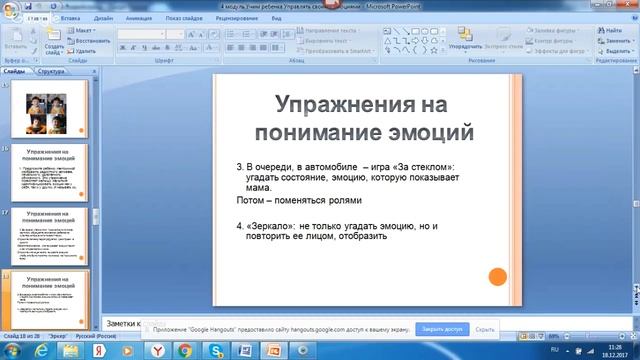Open the Макет layout dropdown
This screenshot has height=360, width=640.
[x=81, y=31]
